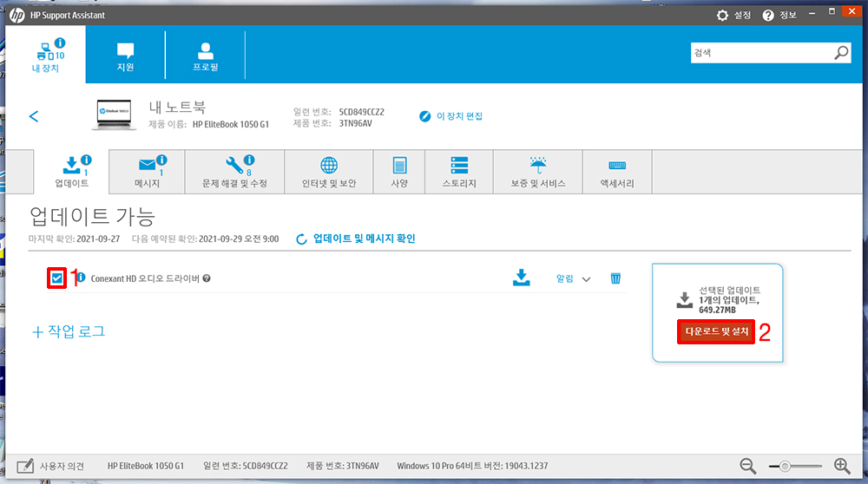Image resolution: width=868 pixels, height=484 pixels.
Task: Open the 내 장치 (My Devices) tab
Action: pos(45,54)
